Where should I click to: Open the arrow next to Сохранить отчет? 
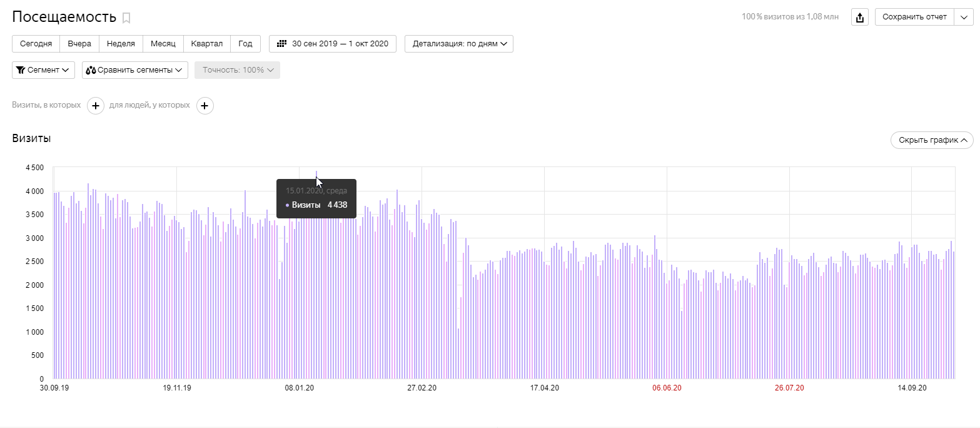963,18
